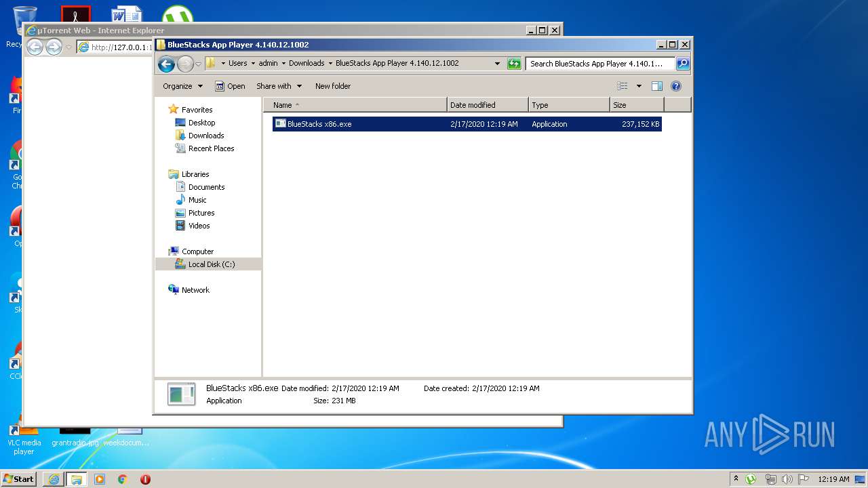Click forward button in Internet Explorer window
The width and height of the screenshot is (868, 488).
coord(54,47)
